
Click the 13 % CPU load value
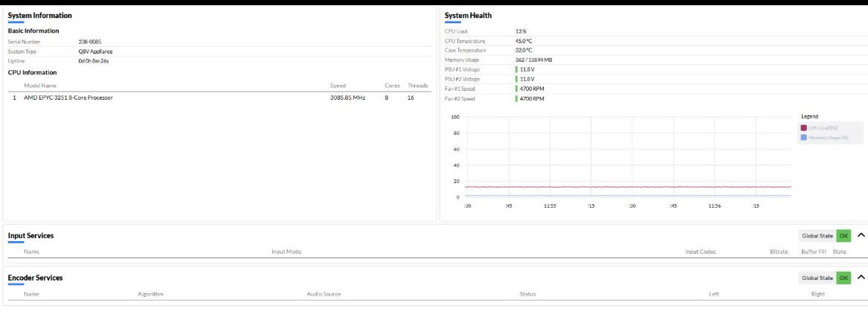click(x=521, y=31)
